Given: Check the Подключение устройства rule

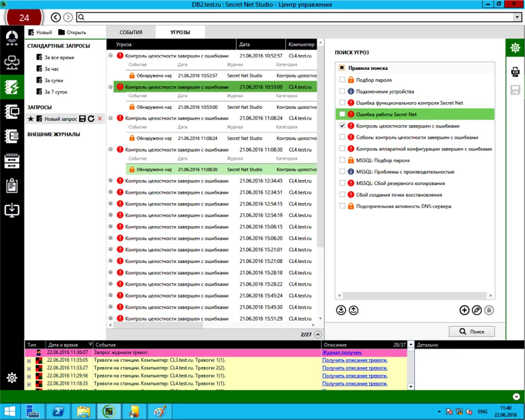Looking at the screenshot, I should coord(342,91).
